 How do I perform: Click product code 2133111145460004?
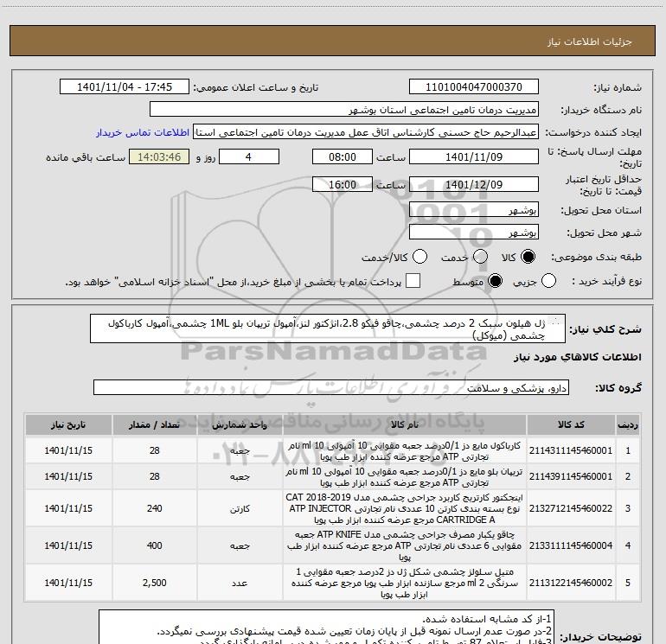tap(571, 545)
